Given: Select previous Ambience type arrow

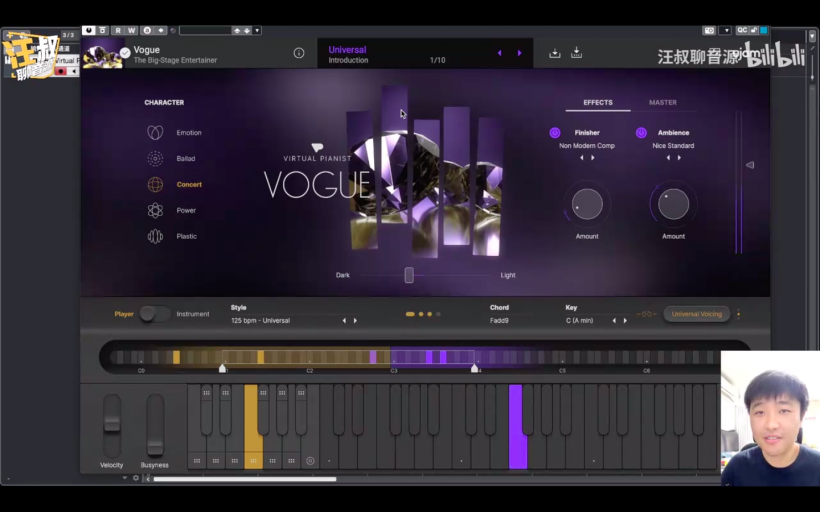Looking at the screenshot, I should (668, 157).
